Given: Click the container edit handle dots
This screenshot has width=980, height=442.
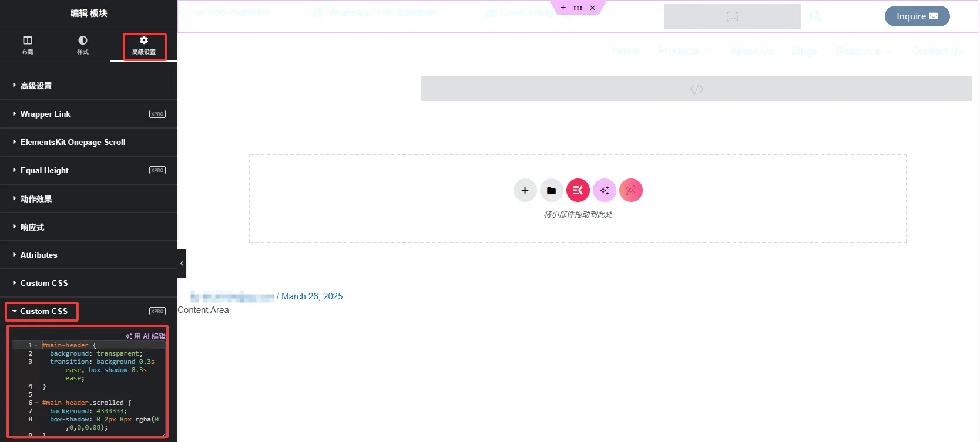Looking at the screenshot, I should [578, 8].
